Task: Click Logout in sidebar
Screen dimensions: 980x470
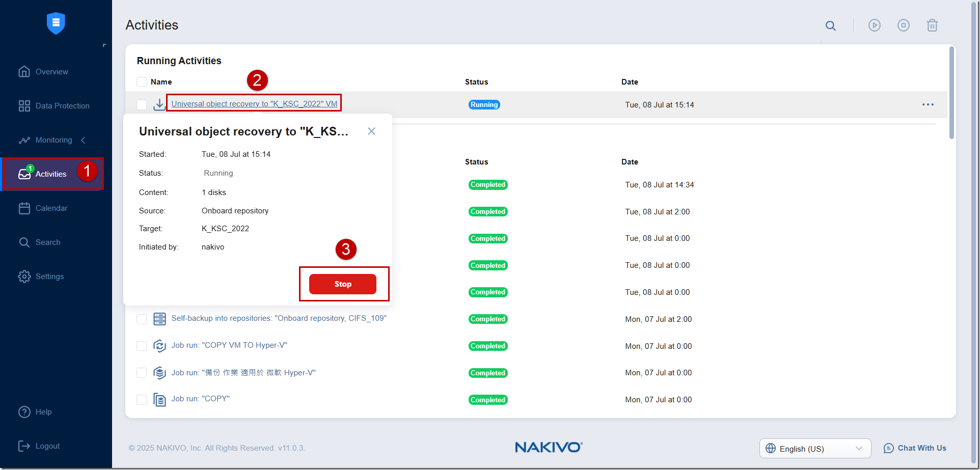Action: pyautogui.click(x=39, y=446)
